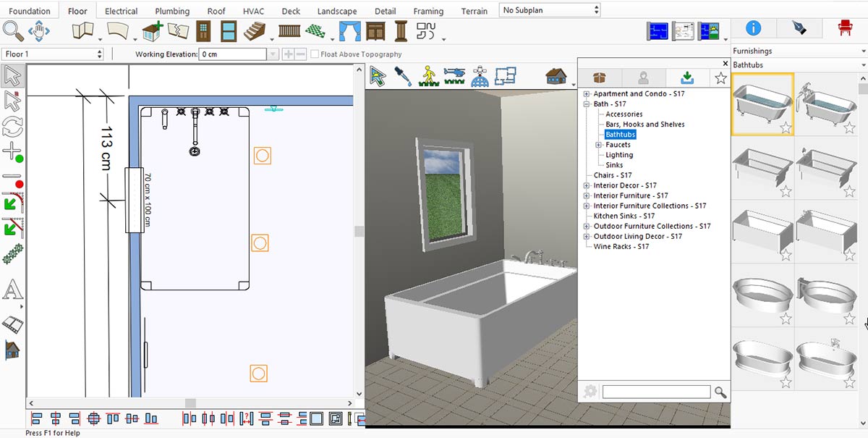Choose the Column tool icon
This screenshot has width=868, height=438.
[401, 32]
